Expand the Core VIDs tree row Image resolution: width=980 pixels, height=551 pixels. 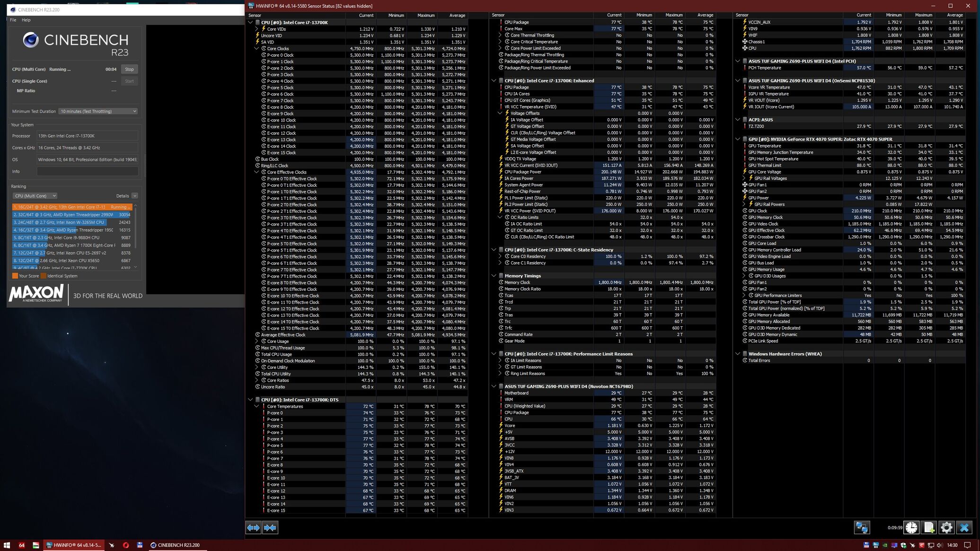256,29
